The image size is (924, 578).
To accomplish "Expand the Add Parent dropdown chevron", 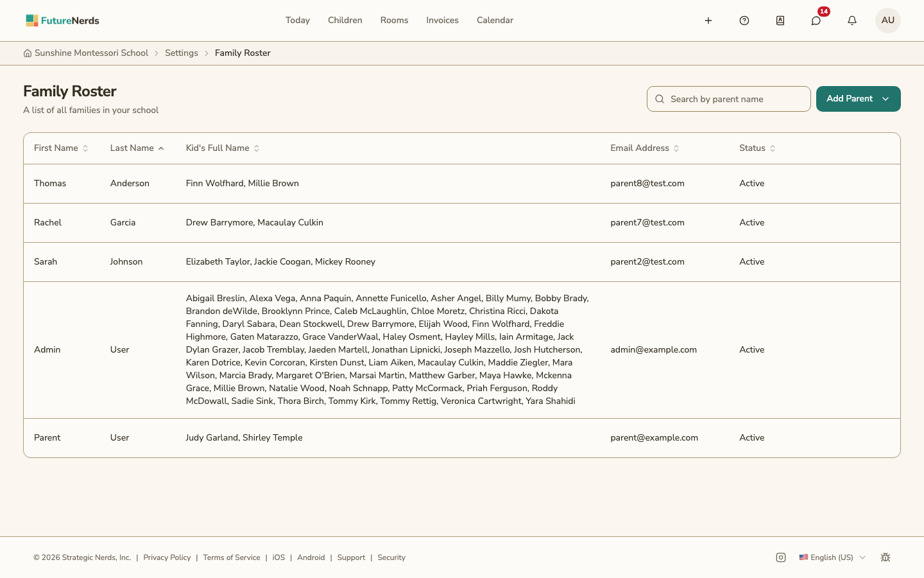I will click(886, 99).
